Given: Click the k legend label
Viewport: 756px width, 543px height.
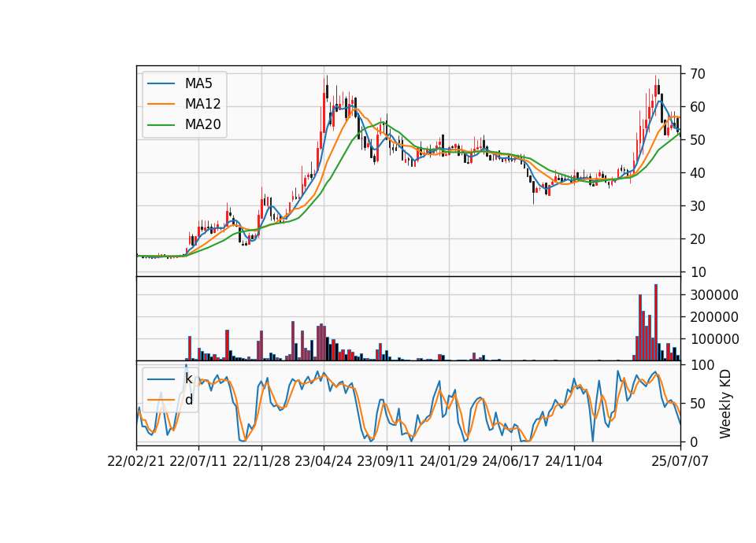Looking at the screenshot, I should point(188,379).
